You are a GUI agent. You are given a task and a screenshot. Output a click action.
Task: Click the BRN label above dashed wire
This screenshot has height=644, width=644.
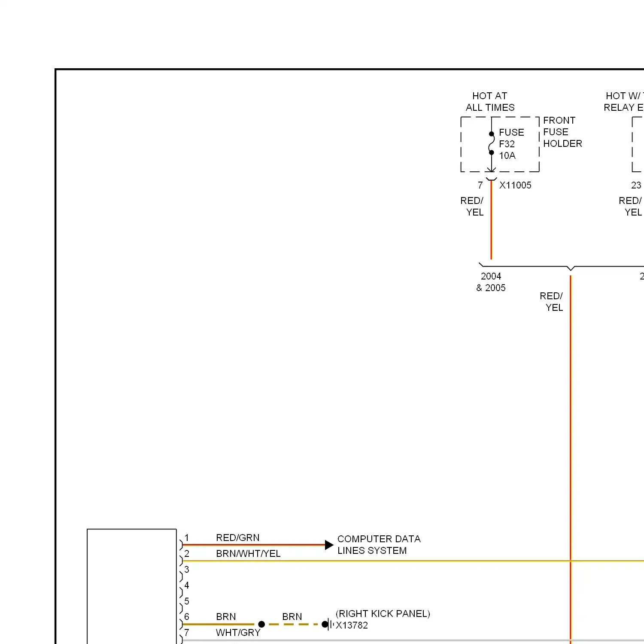tap(292, 617)
